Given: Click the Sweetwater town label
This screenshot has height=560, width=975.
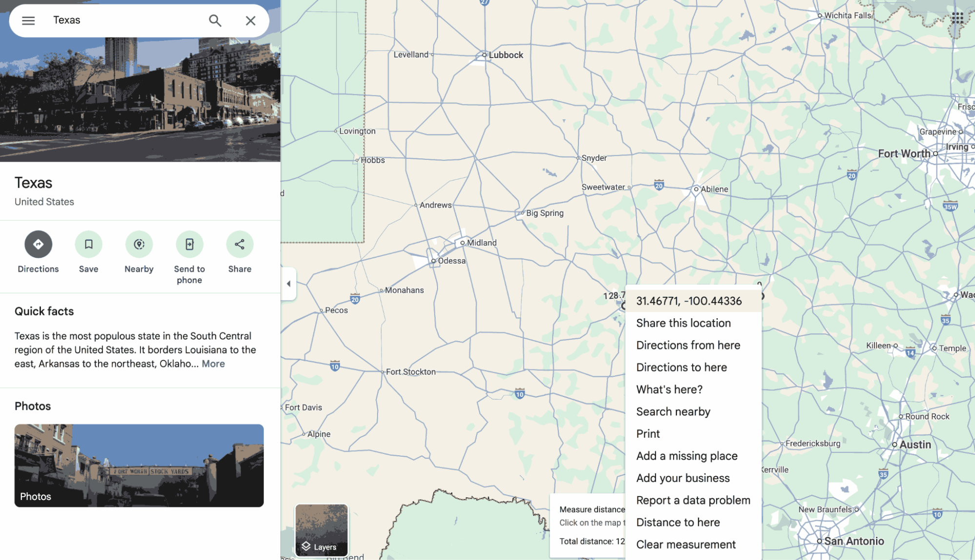Looking at the screenshot, I should pos(603,187).
